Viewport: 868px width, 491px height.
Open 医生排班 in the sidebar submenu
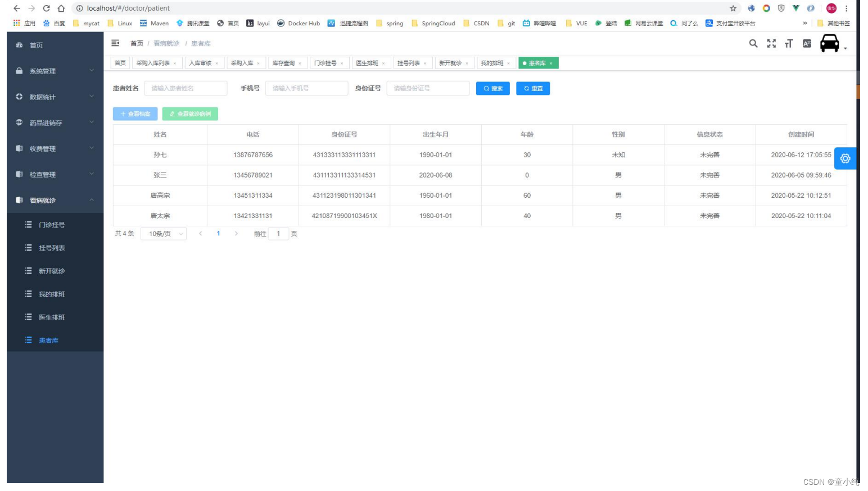[x=55, y=317]
